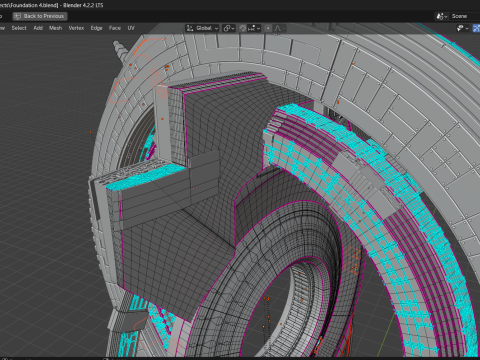Click the Scene name field

pos(465,16)
